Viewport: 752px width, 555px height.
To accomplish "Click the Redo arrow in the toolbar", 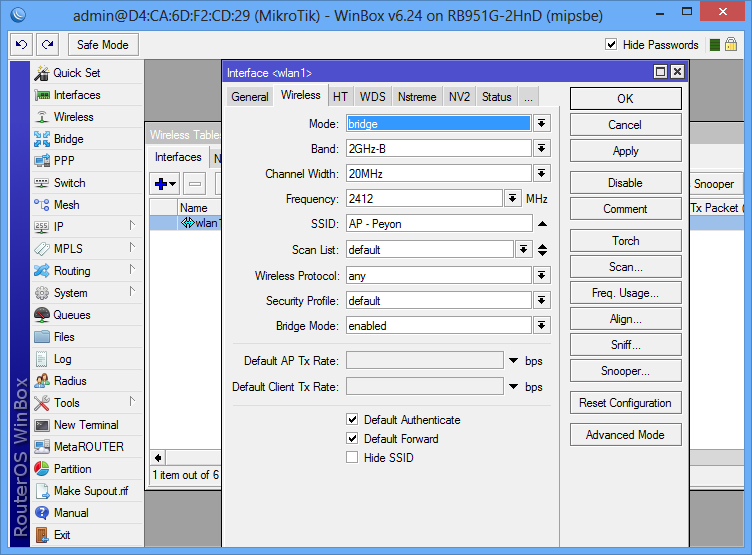I will (x=47, y=45).
